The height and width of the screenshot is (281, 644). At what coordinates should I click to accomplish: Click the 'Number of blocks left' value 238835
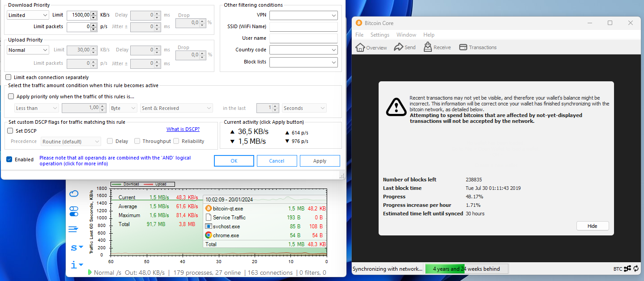pos(473,180)
